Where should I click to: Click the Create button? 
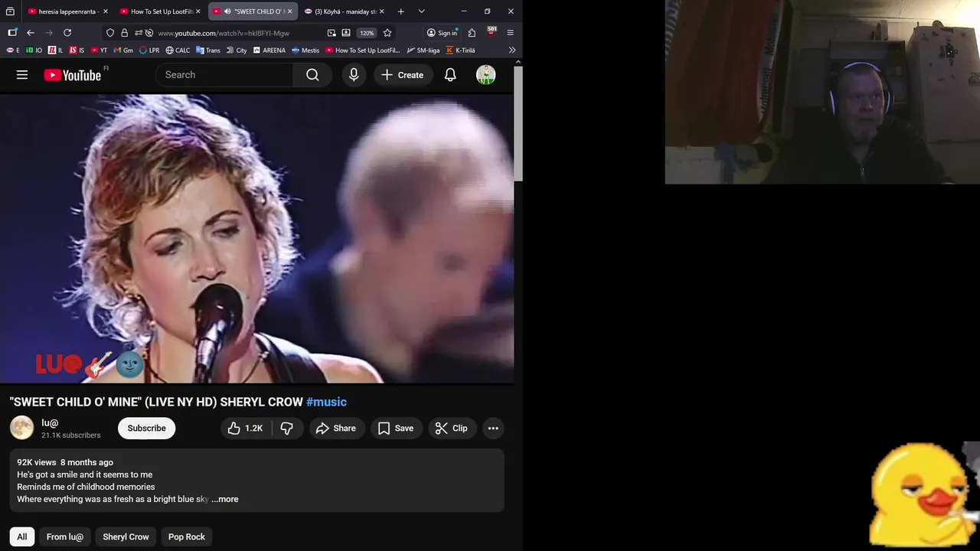point(402,75)
